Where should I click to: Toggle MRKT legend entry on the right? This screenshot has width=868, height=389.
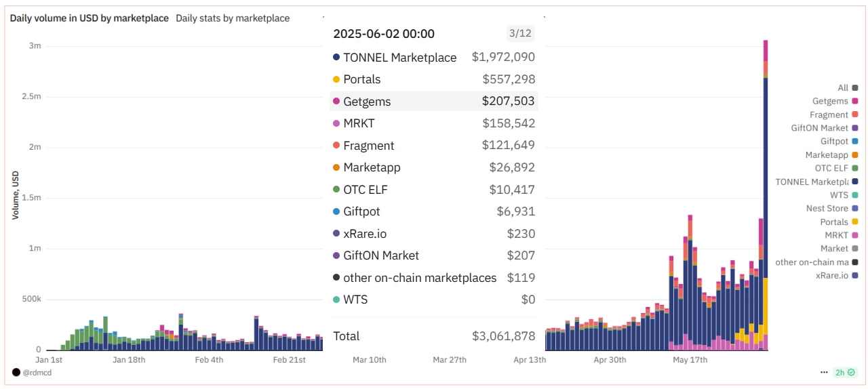point(841,234)
